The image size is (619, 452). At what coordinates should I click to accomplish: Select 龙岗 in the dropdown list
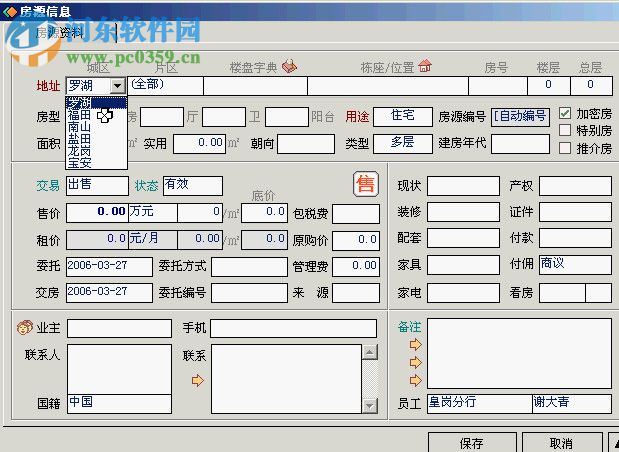click(97, 151)
